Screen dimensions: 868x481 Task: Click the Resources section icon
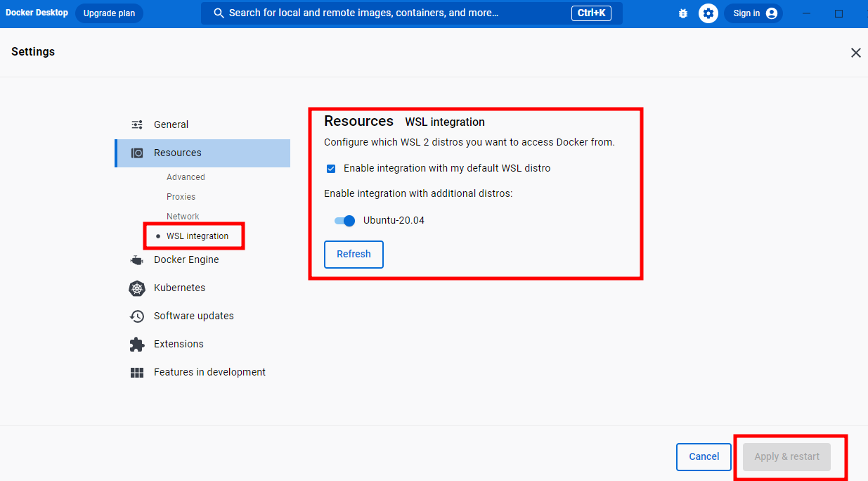coord(137,153)
